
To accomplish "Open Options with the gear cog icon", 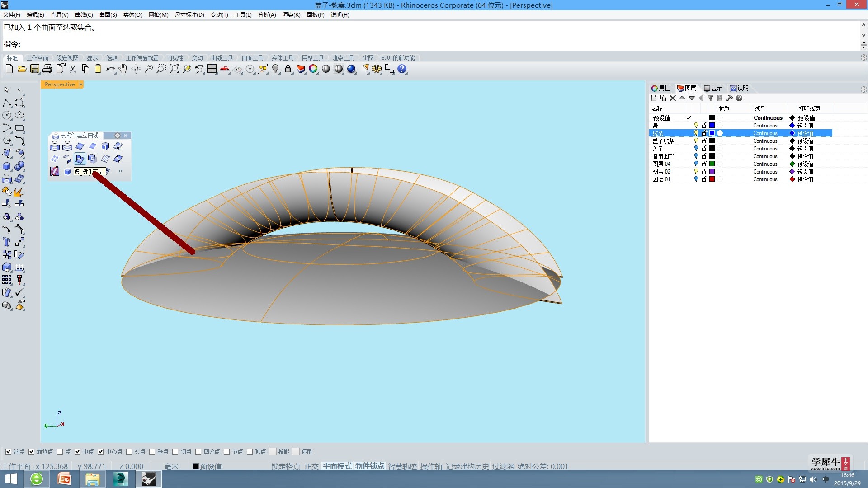I will [x=377, y=69].
